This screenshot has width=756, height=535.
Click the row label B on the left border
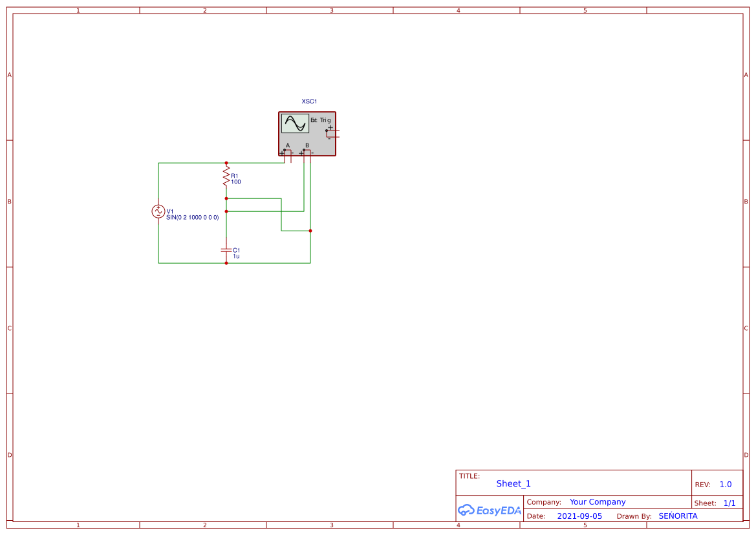pyautogui.click(x=8, y=202)
